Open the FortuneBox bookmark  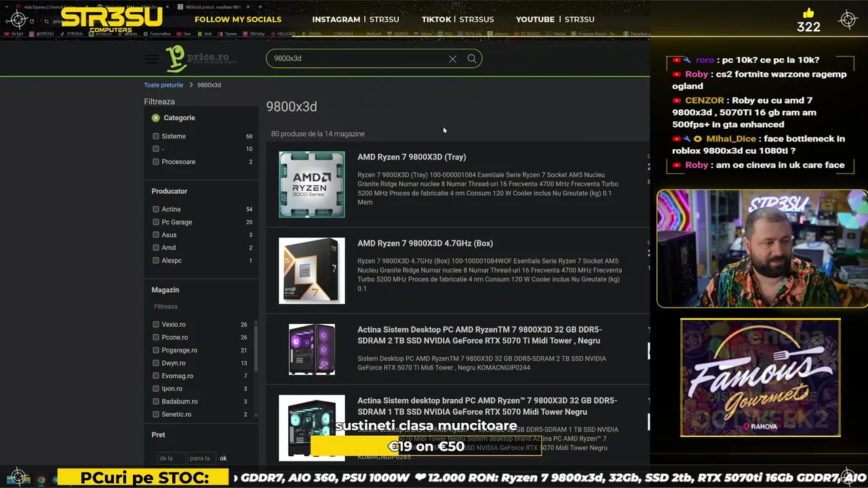click(157, 33)
